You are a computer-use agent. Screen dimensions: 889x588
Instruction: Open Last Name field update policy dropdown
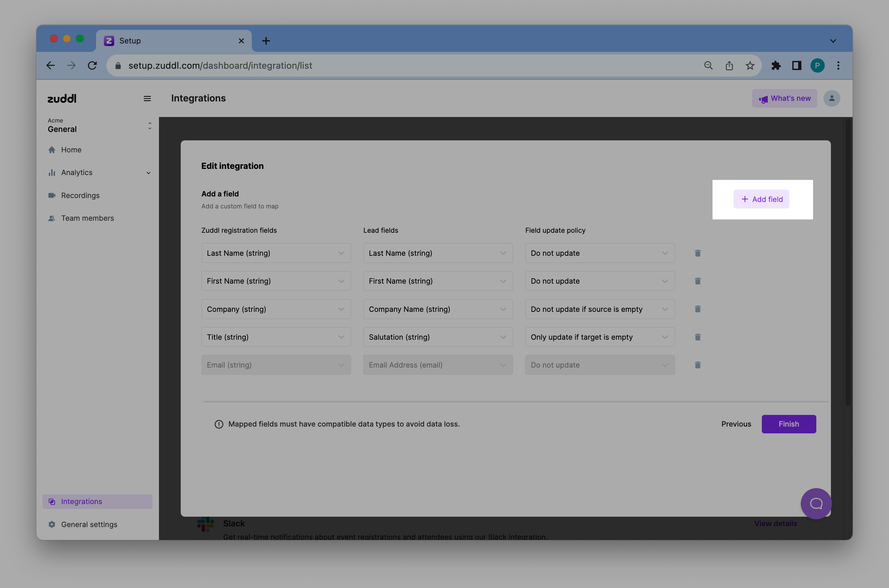tap(599, 253)
